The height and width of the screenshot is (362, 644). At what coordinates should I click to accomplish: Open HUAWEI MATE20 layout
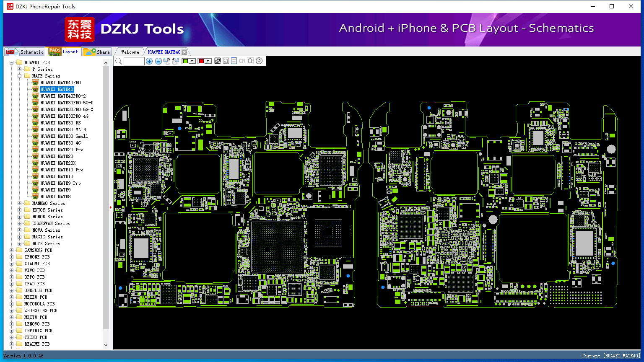pos(57,156)
